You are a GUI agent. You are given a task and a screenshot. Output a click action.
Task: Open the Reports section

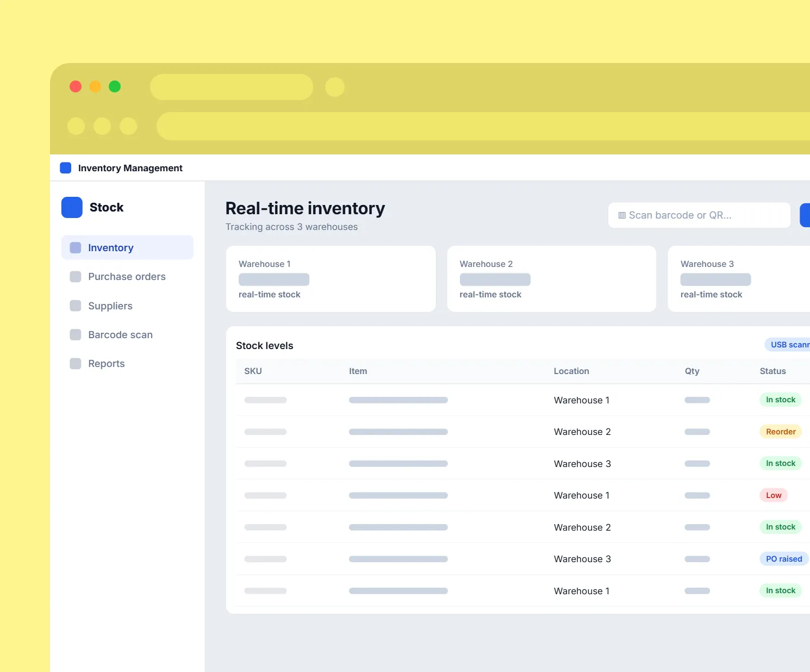pos(127,363)
